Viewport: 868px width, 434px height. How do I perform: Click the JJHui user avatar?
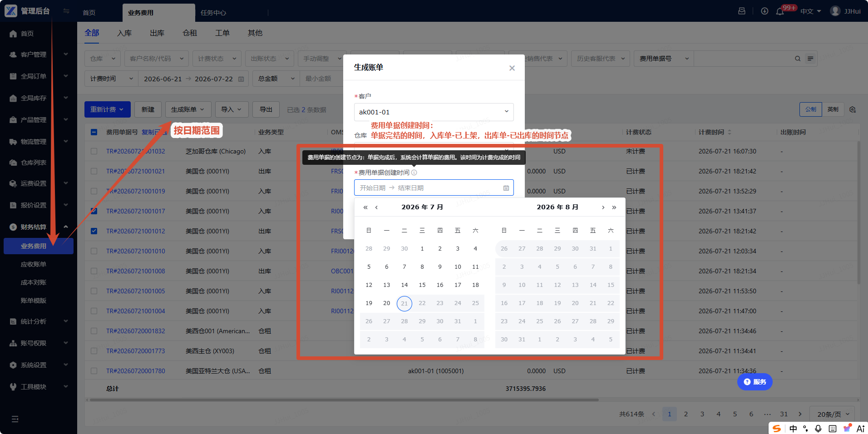[835, 11]
